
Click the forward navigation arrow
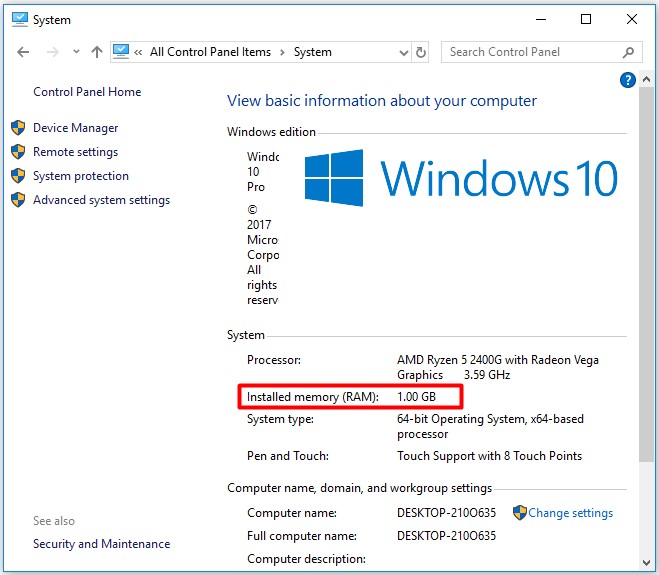pyautogui.click(x=53, y=52)
